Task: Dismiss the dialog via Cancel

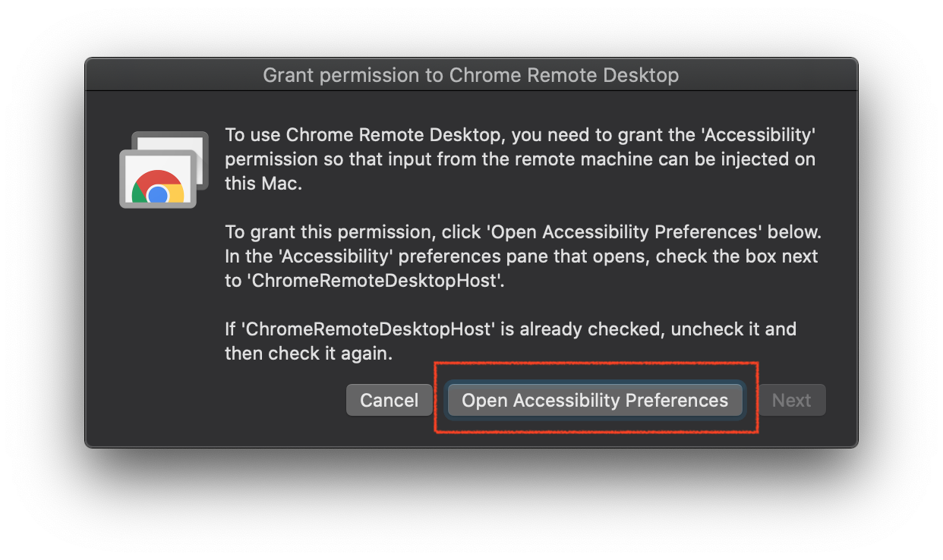Action: point(389,400)
